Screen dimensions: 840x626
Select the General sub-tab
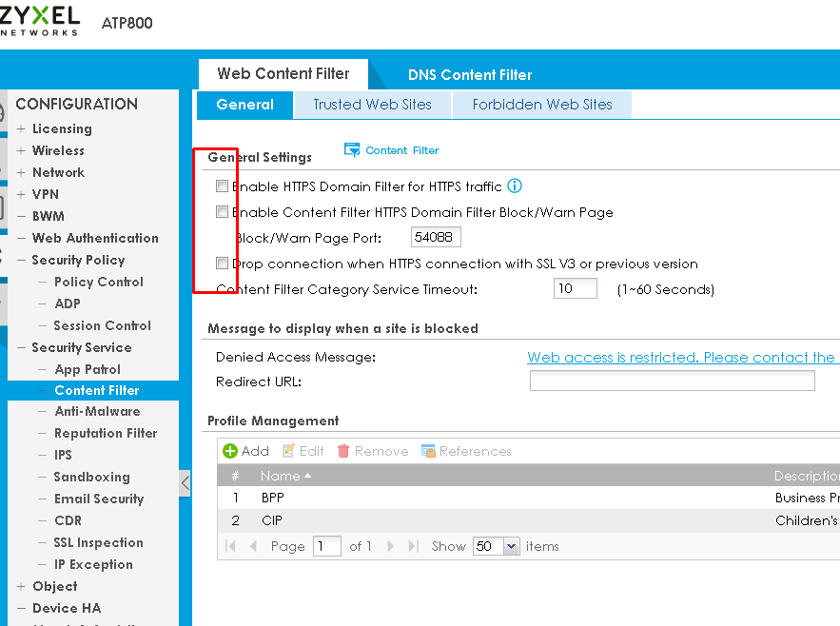click(x=244, y=105)
